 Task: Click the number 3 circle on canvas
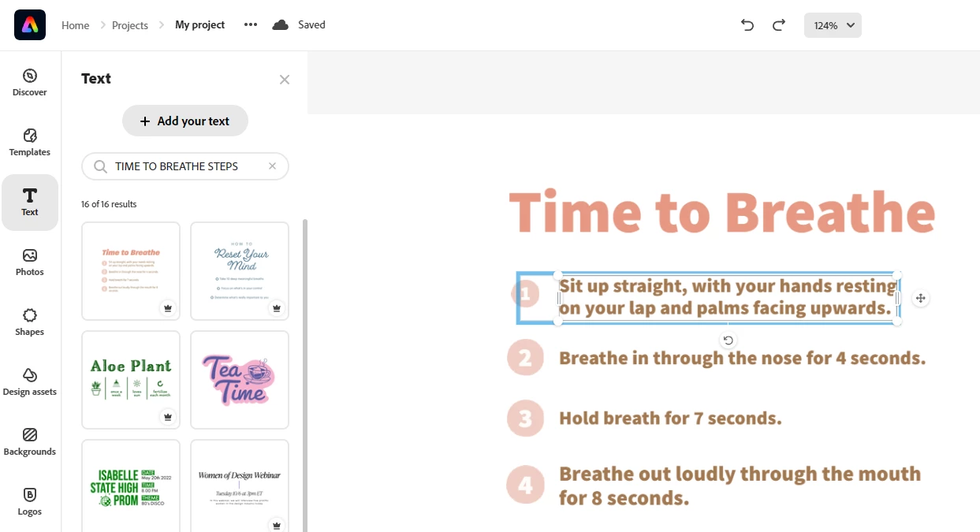point(526,418)
